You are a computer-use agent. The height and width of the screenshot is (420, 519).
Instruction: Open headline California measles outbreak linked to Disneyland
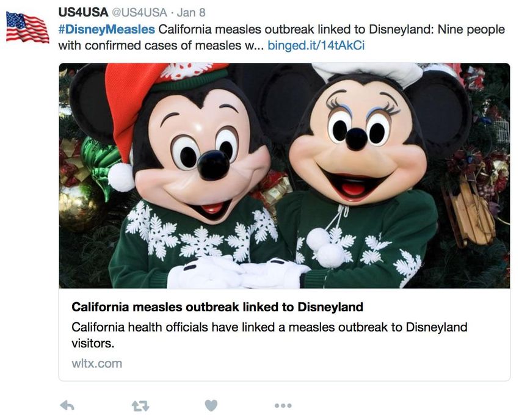tap(217, 307)
